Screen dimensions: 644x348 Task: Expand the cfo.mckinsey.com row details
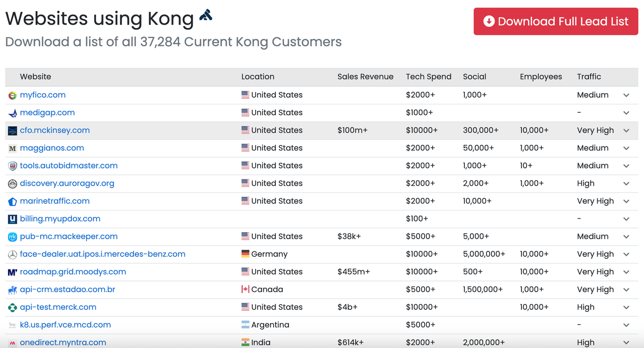tap(626, 130)
